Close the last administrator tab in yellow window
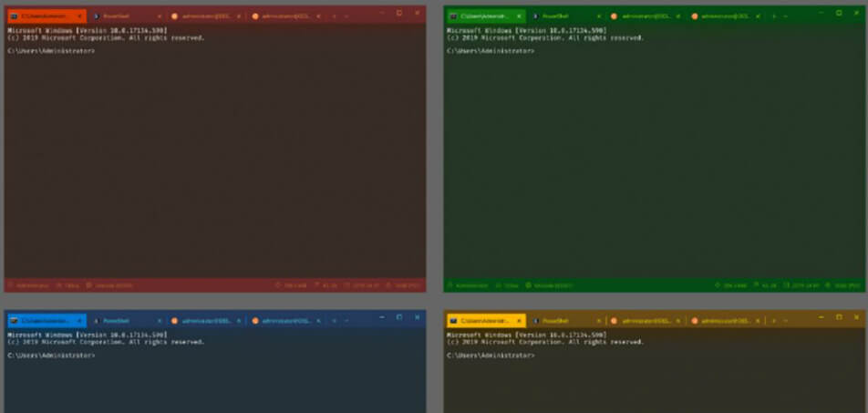This screenshot has height=413, width=868. coord(760,321)
